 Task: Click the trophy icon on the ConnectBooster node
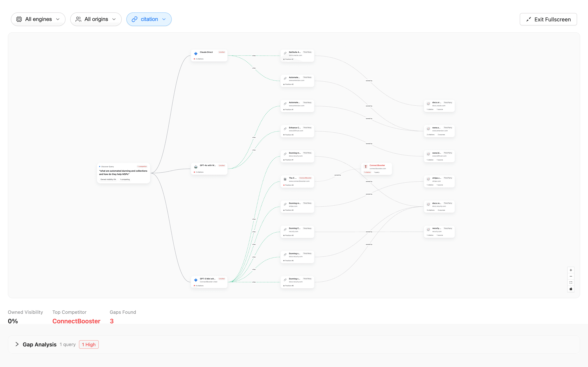(x=366, y=167)
